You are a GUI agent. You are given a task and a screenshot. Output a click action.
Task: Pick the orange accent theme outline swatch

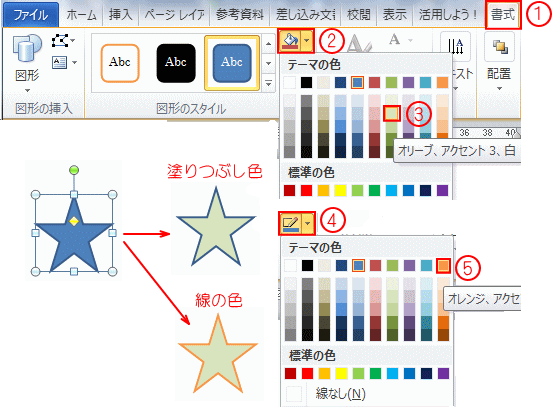click(x=443, y=266)
